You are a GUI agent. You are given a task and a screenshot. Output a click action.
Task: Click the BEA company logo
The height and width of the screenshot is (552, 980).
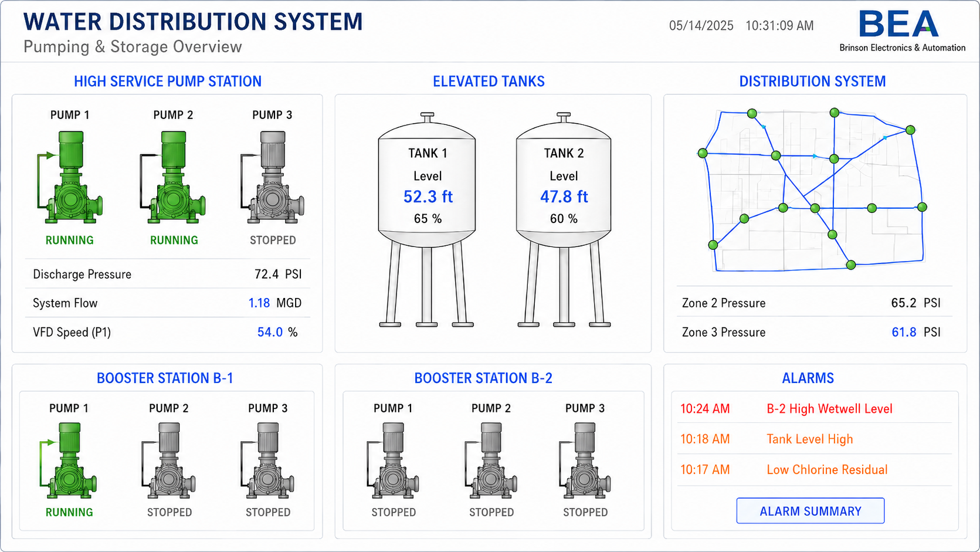click(x=902, y=31)
